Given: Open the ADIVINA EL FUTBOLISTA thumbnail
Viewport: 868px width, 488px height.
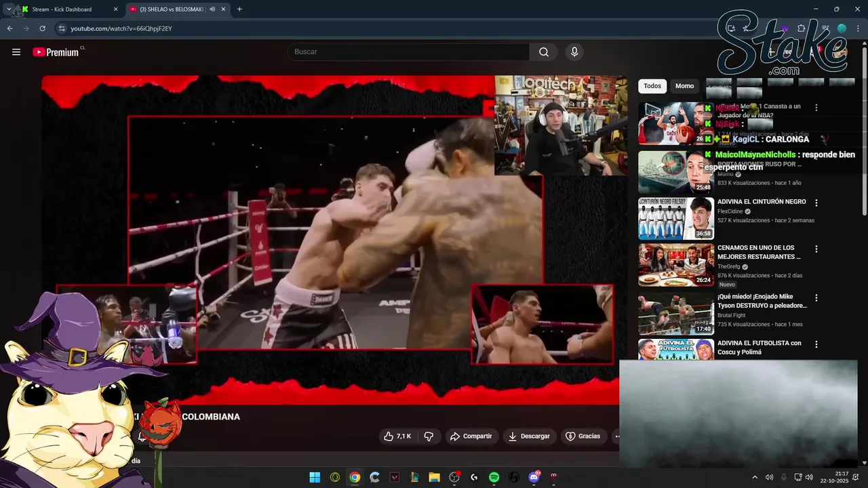Looking at the screenshot, I should [676, 349].
